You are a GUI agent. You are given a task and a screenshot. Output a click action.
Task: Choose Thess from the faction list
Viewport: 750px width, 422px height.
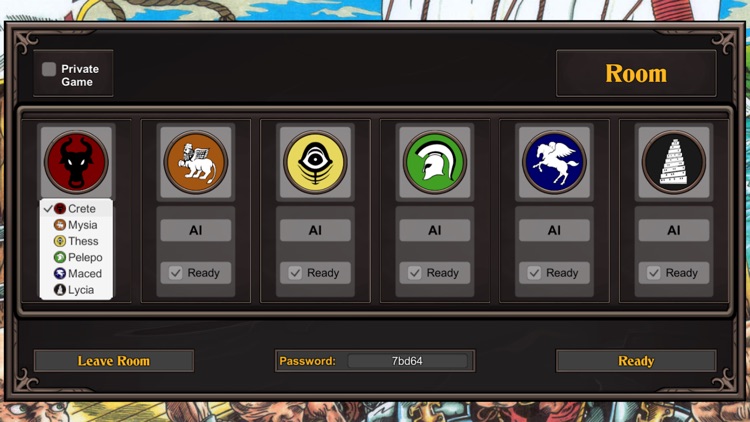click(76, 241)
